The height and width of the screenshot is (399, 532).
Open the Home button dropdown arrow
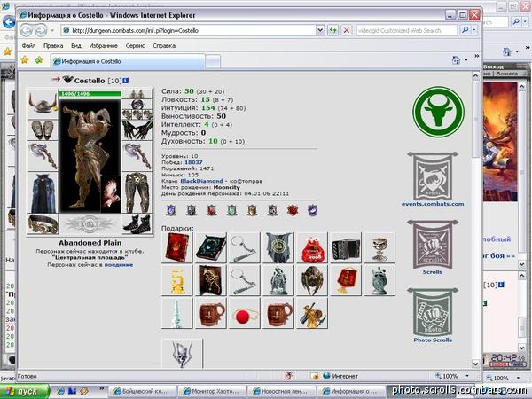[x=466, y=60]
